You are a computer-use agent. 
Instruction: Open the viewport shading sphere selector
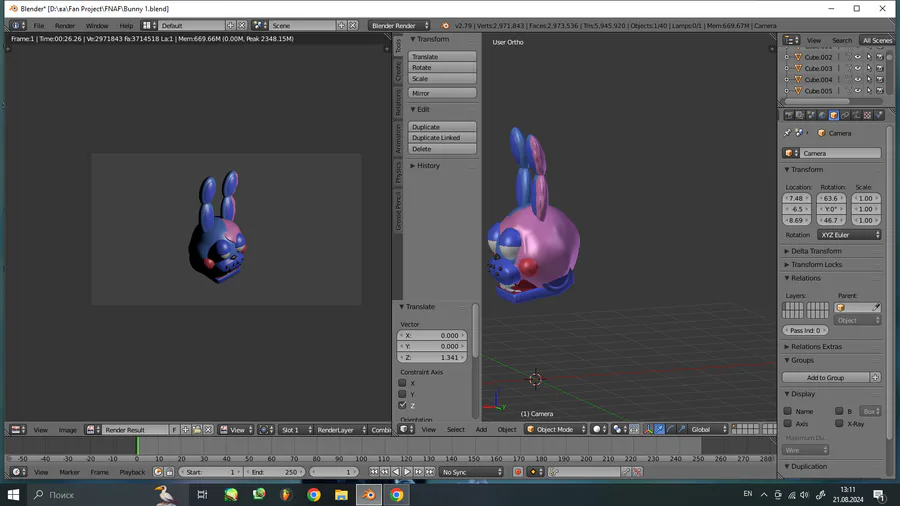[x=600, y=429]
